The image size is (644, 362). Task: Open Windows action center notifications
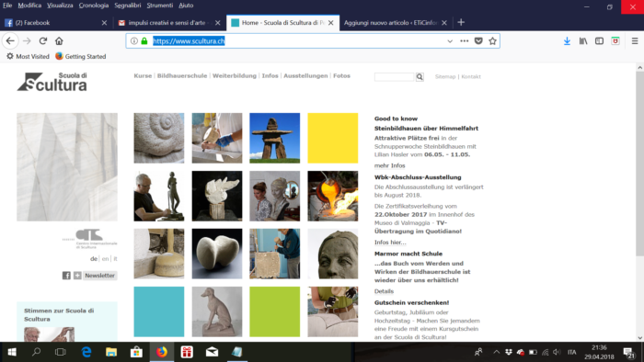628,352
